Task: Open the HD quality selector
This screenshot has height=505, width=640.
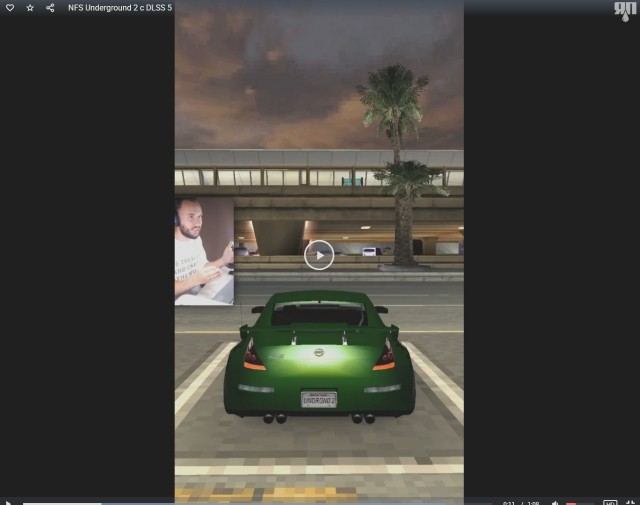Action: tap(610, 503)
